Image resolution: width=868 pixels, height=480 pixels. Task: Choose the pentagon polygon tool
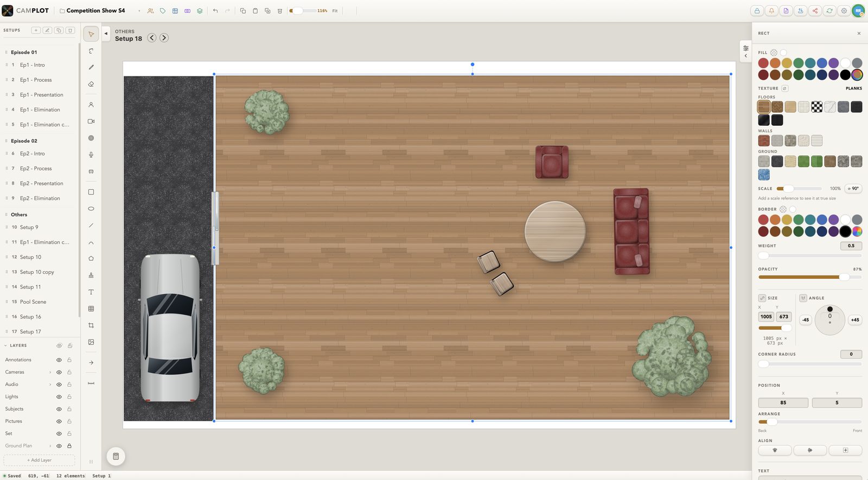click(91, 259)
